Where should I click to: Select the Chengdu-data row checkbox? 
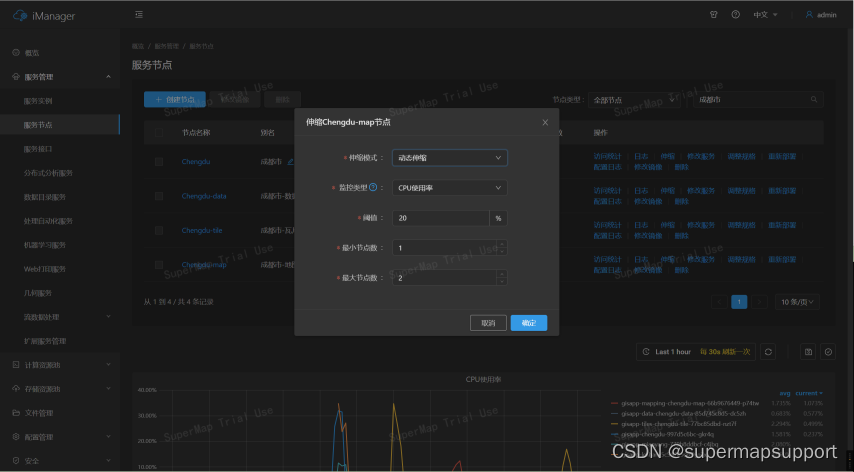(159, 196)
